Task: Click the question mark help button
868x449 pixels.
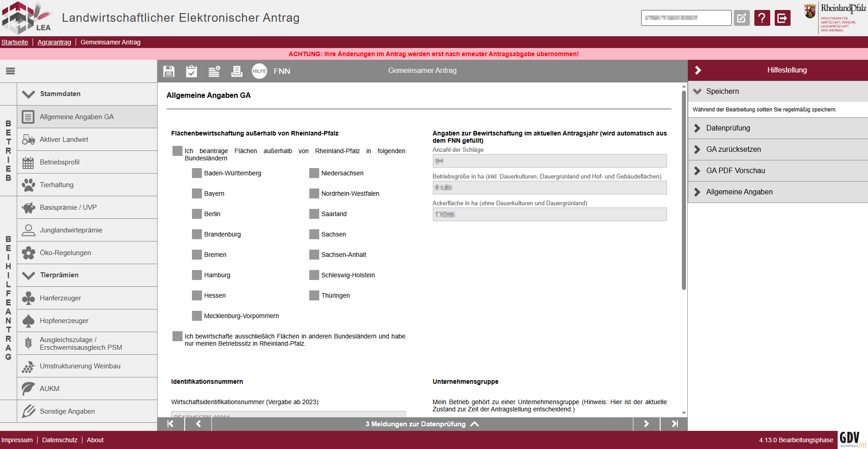Action: 762,18
